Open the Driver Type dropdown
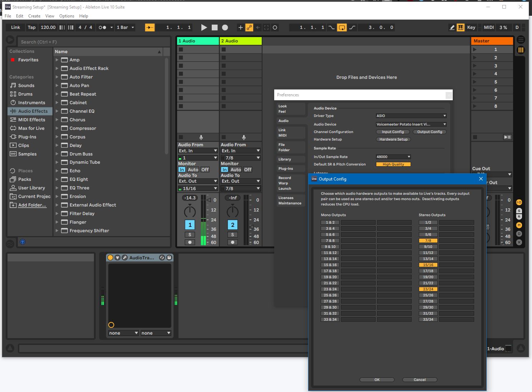Viewport: 532px width, 392px height. pos(411,116)
